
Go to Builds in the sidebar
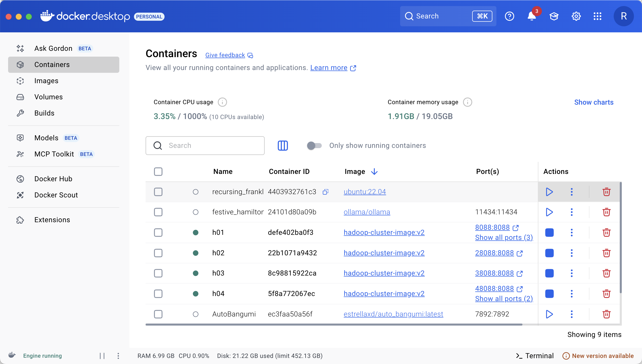[64, 113]
